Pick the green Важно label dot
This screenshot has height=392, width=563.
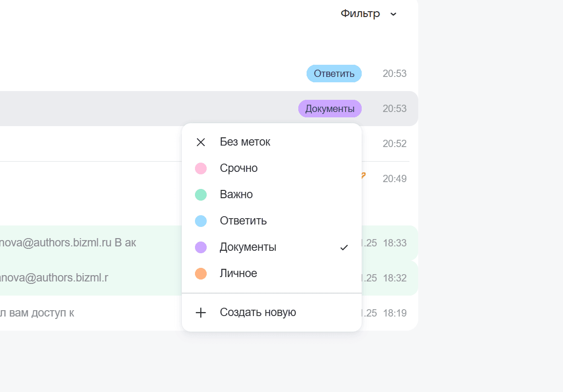[x=201, y=195]
